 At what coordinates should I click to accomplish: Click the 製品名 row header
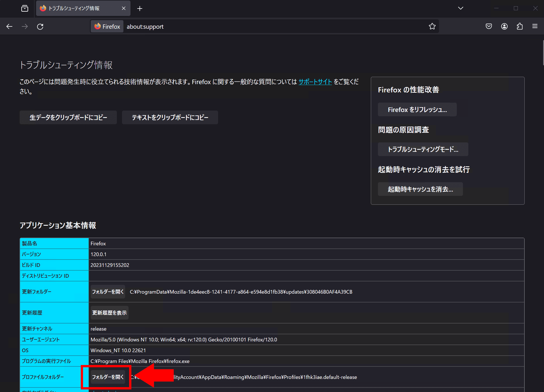point(54,243)
